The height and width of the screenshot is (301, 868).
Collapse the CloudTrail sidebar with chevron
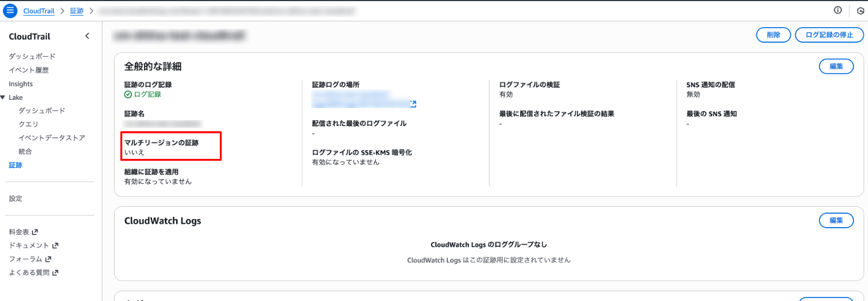[87, 36]
